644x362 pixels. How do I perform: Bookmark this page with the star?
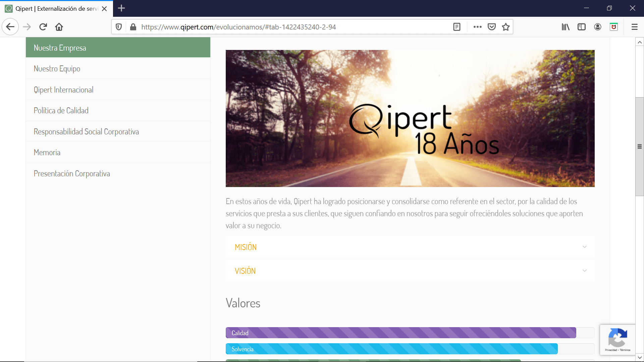pos(506,27)
